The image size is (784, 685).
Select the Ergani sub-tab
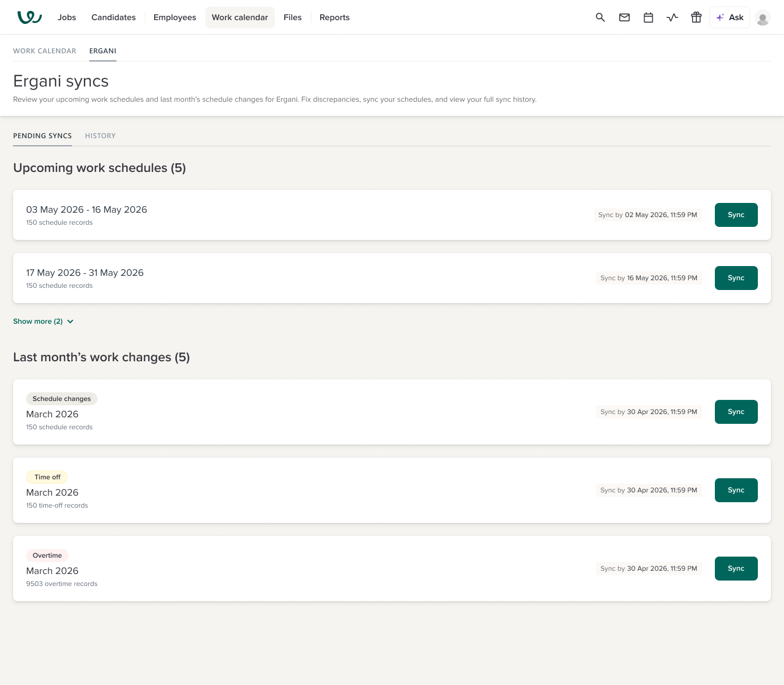pyautogui.click(x=103, y=51)
